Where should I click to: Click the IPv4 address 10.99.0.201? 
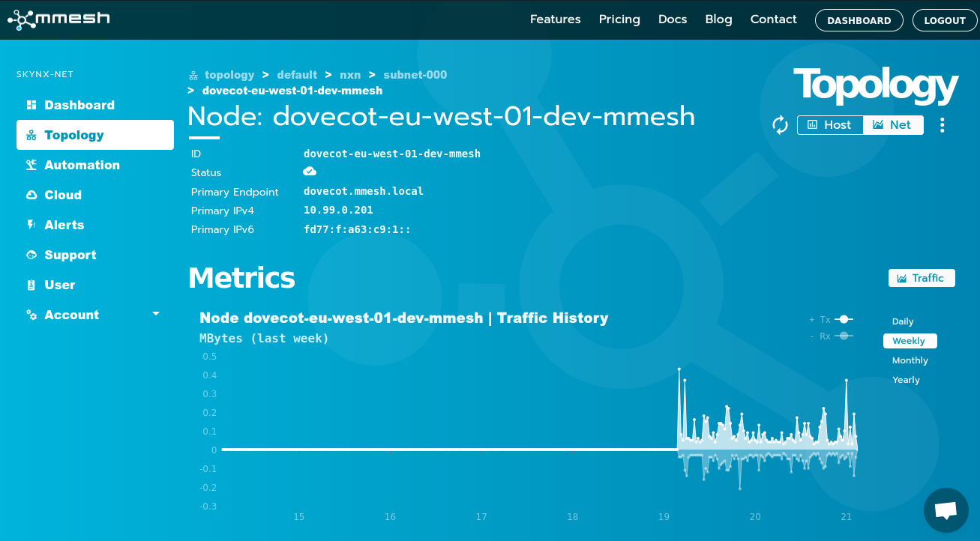pos(338,210)
